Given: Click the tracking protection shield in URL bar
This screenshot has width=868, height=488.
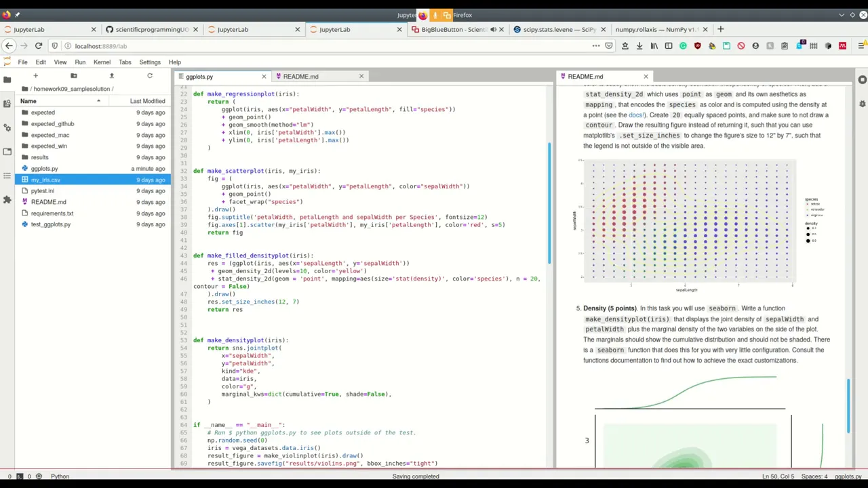Looking at the screenshot, I should click(x=56, y=46).
